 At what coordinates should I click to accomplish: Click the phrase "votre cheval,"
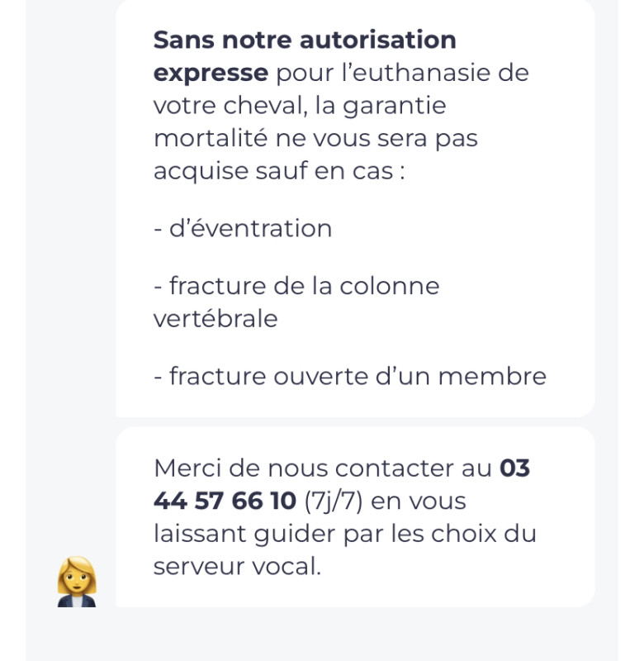(x=231, y=106)
